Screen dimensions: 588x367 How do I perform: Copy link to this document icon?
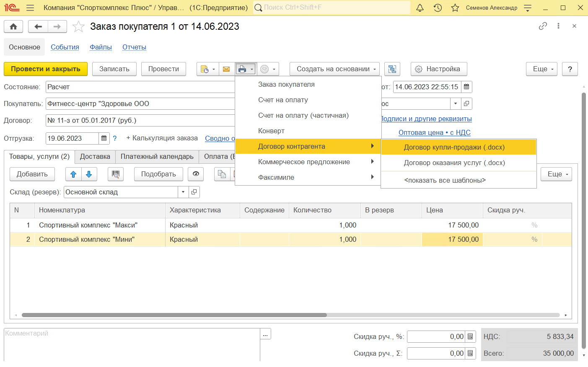click(x=543, y=26)
